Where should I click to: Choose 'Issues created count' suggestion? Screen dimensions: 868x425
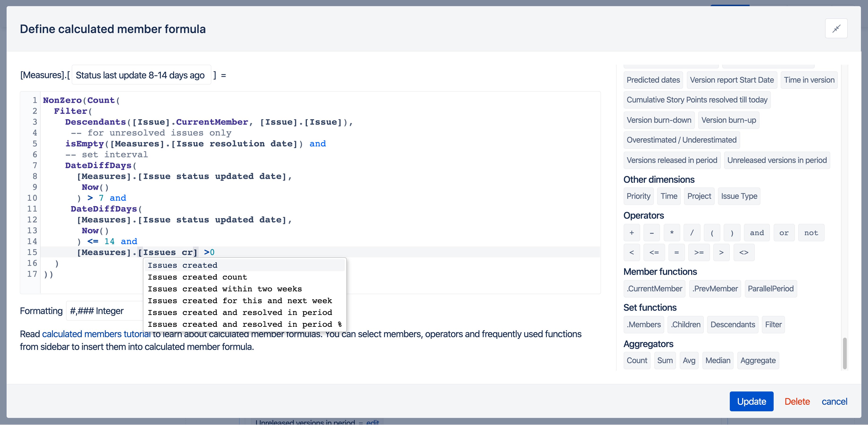[245, 277]
